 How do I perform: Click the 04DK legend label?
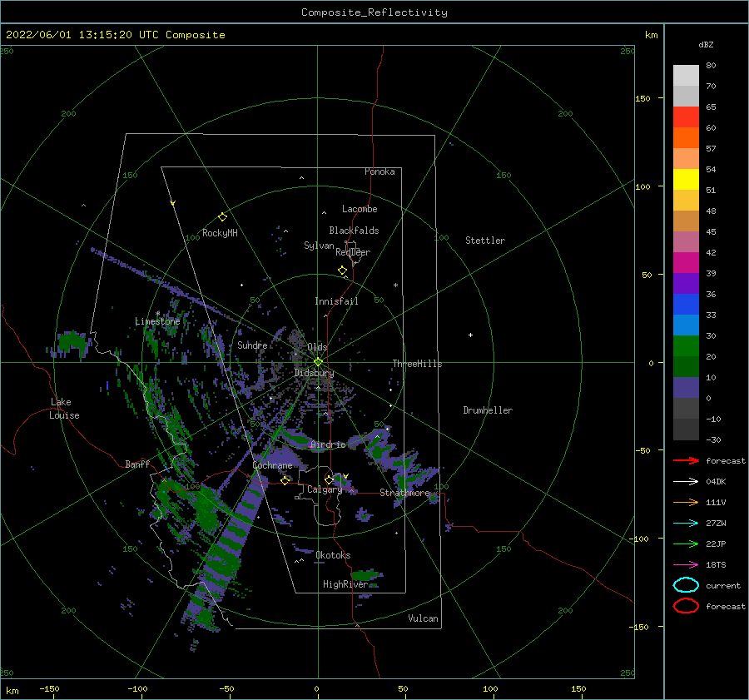point(716,482)
